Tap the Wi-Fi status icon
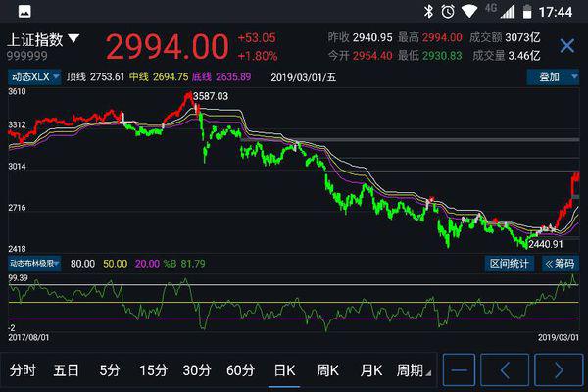 click(468, 11)
